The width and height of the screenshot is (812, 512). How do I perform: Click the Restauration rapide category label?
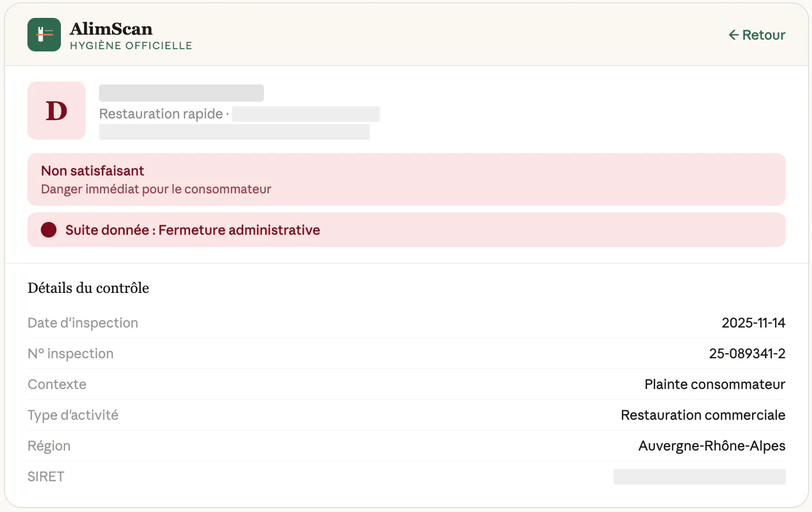pos(161,114)
